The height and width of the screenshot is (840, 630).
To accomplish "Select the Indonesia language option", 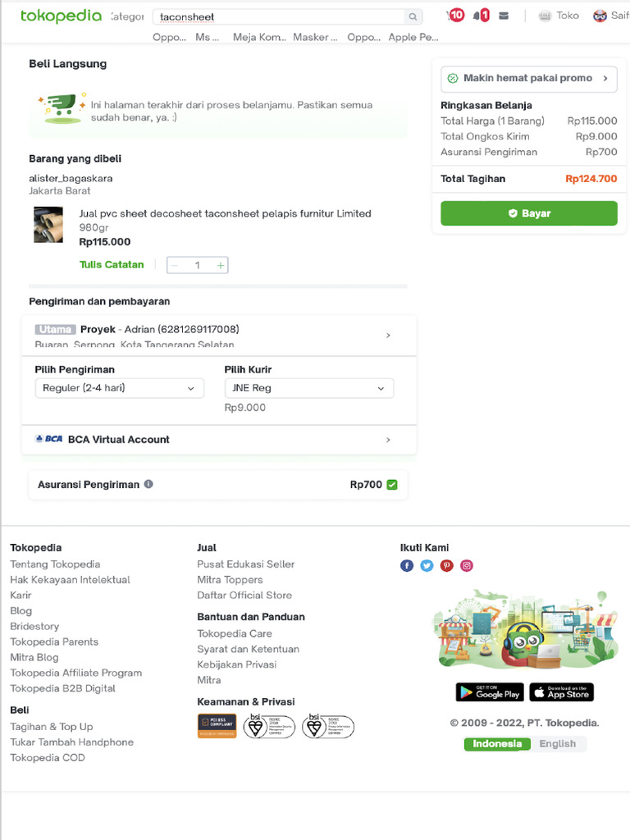I will [497, 744].
